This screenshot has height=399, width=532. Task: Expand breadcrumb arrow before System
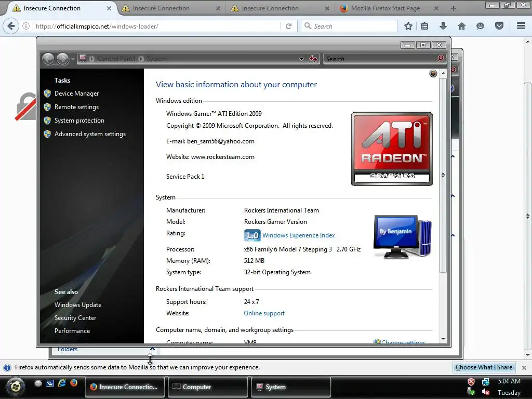pyautogui.click(x=141, y=59)
